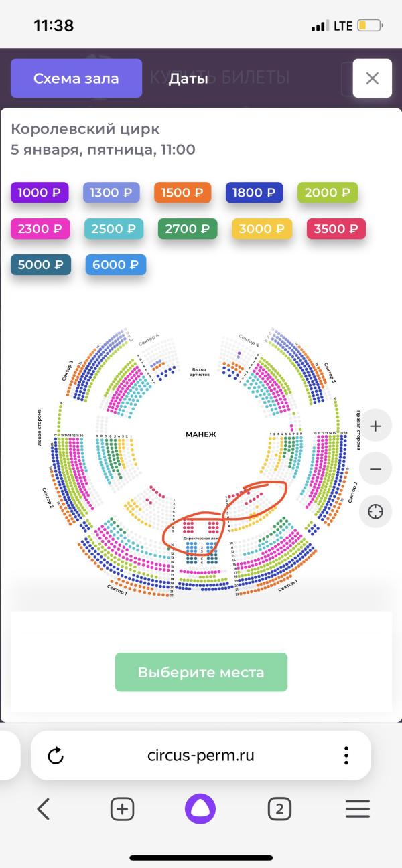Open a new browser tab
402x868 pixels.
122,810
